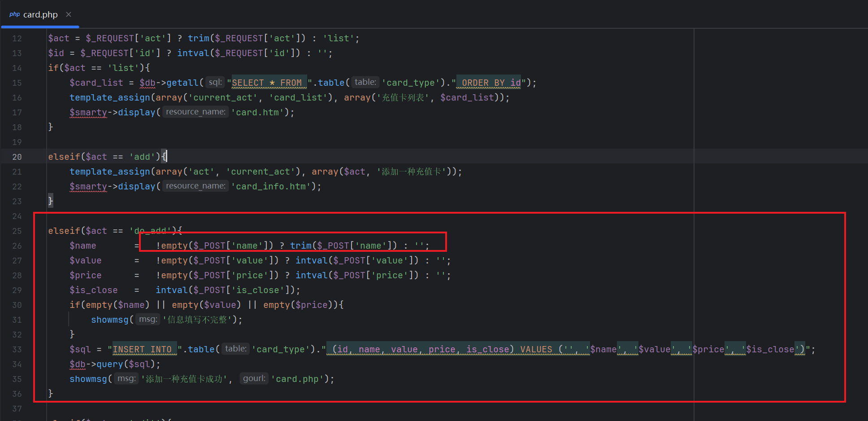Click $value variable on line 27
The height and width of the screenshot is (421, 868).
86,261
